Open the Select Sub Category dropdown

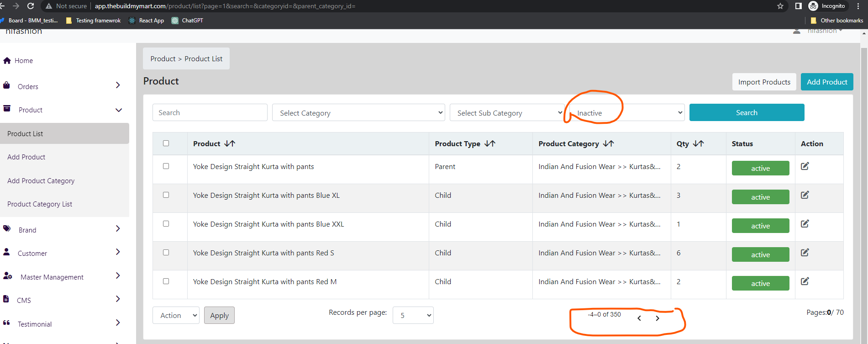(507, 112)
